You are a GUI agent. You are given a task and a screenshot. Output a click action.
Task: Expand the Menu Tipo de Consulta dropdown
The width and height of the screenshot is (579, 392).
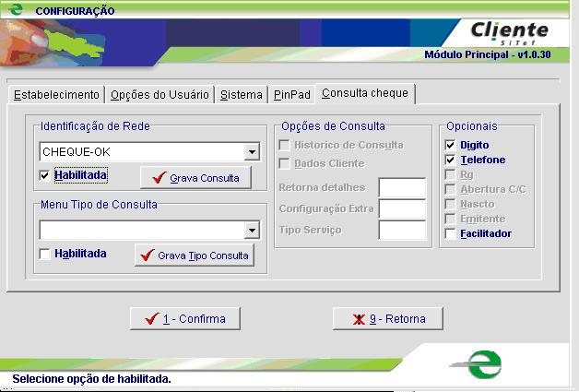click(x=252, y=230)
